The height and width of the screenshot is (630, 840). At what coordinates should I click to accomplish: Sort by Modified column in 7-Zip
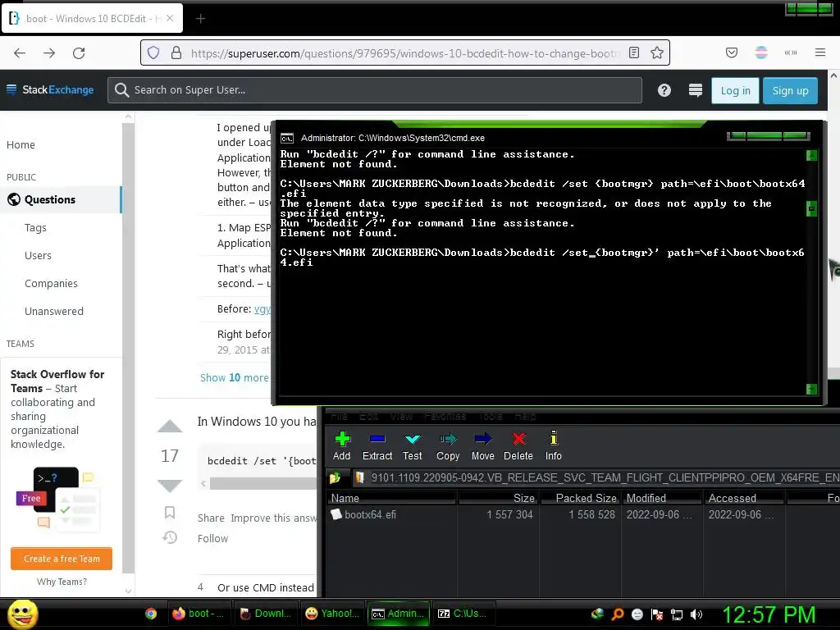pyautogui.click(x=662, y=498)
